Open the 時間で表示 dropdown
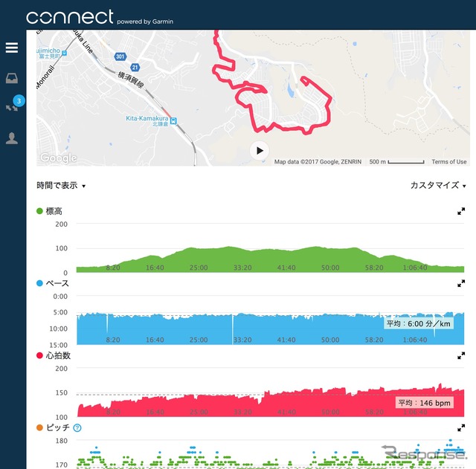Viewport: 476px width, 469px height. click(x=61, y=185)
